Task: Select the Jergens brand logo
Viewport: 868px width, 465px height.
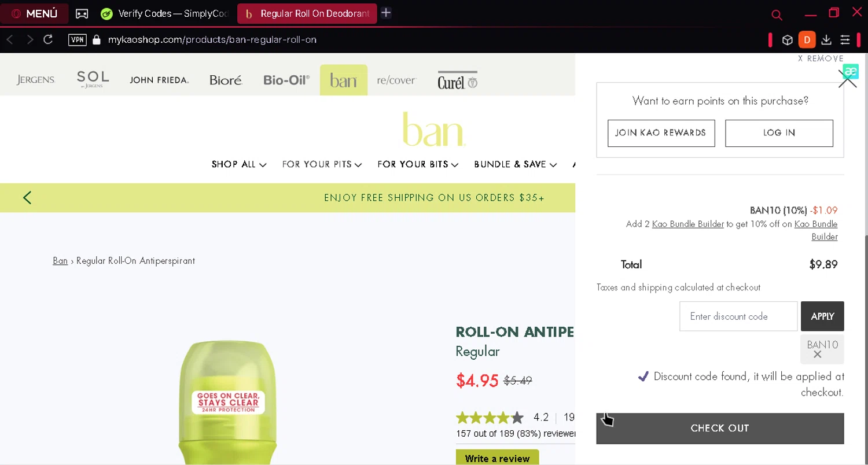Action: [35, 80]
